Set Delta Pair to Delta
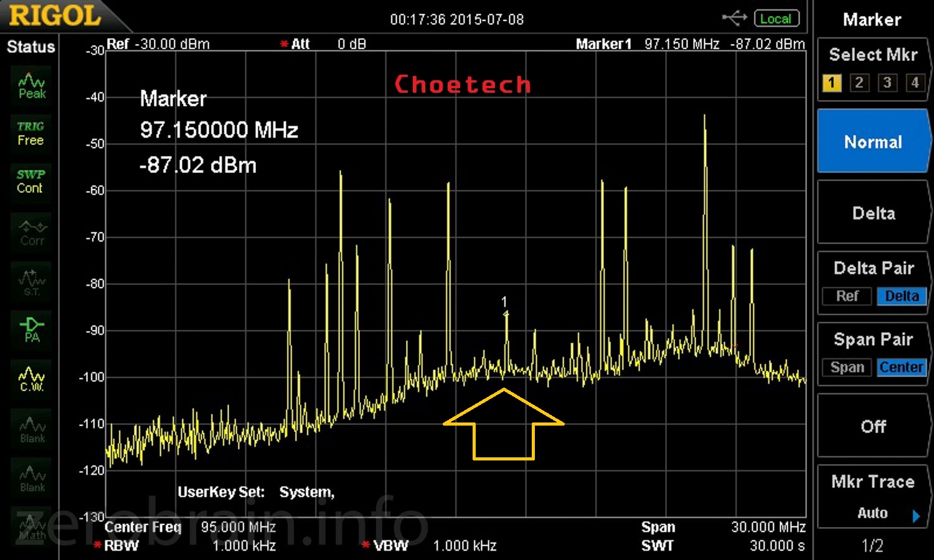The image size is (934, 560). [x=902, y=296]
